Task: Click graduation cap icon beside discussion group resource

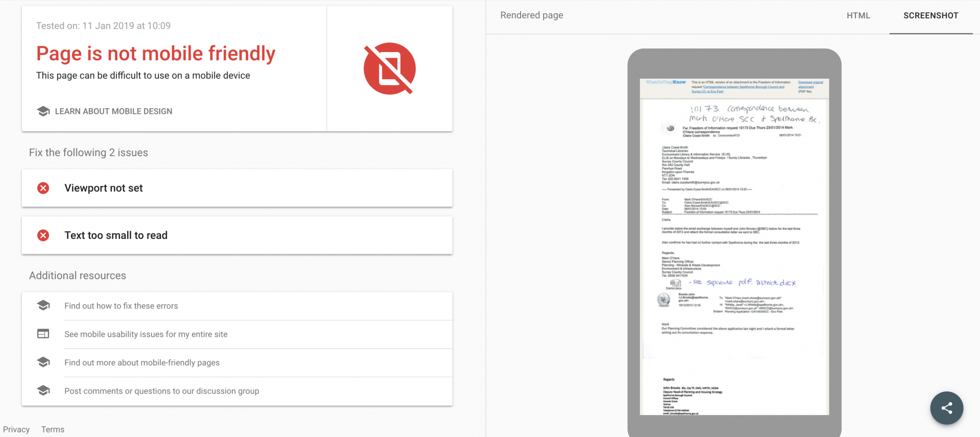Action: 43,391
